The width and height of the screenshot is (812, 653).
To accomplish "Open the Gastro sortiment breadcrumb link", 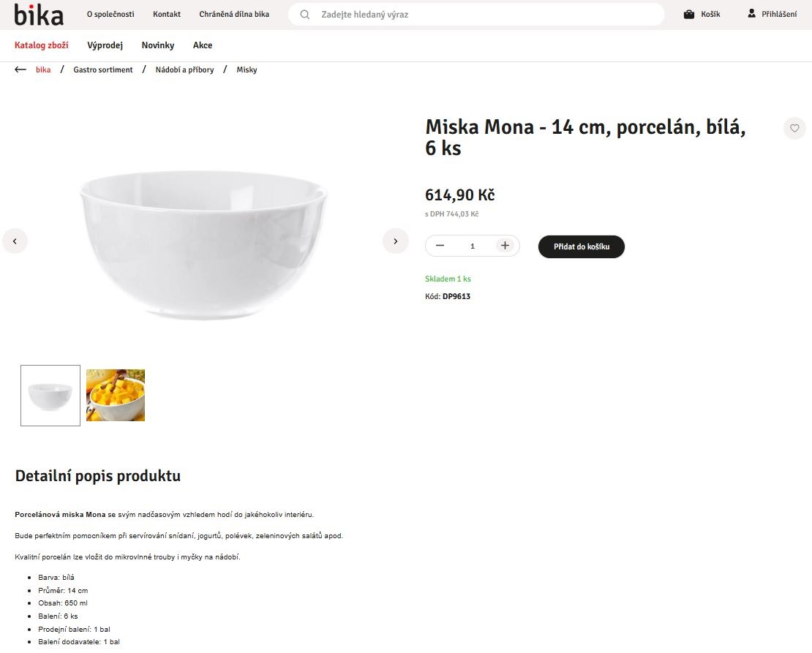I will (x=103, y=70).
